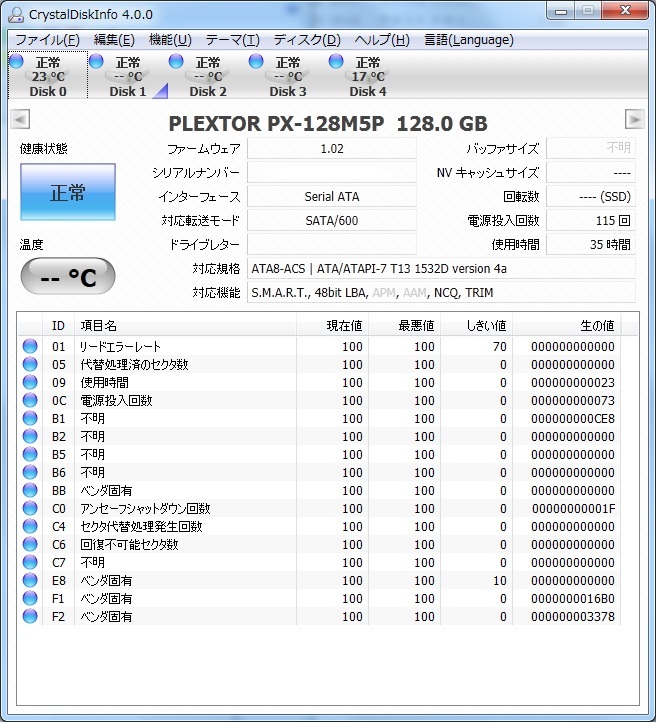Click status orb of row F1

coord(30,598)
